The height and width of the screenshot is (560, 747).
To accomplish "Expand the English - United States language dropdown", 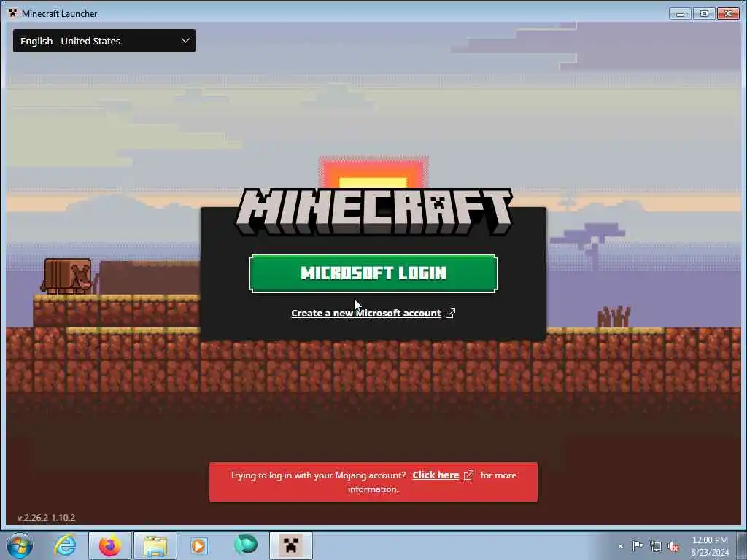I will (104, 41).
